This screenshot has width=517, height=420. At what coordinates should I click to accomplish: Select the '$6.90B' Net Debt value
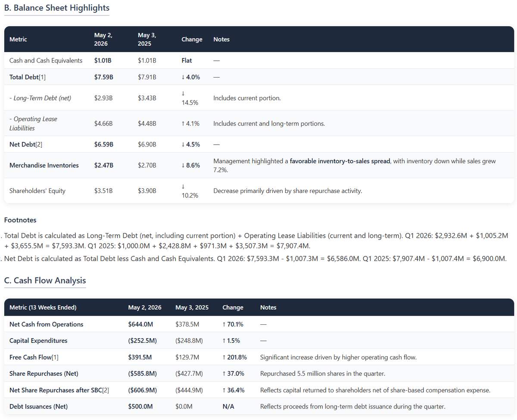click(x=147, y=144)
